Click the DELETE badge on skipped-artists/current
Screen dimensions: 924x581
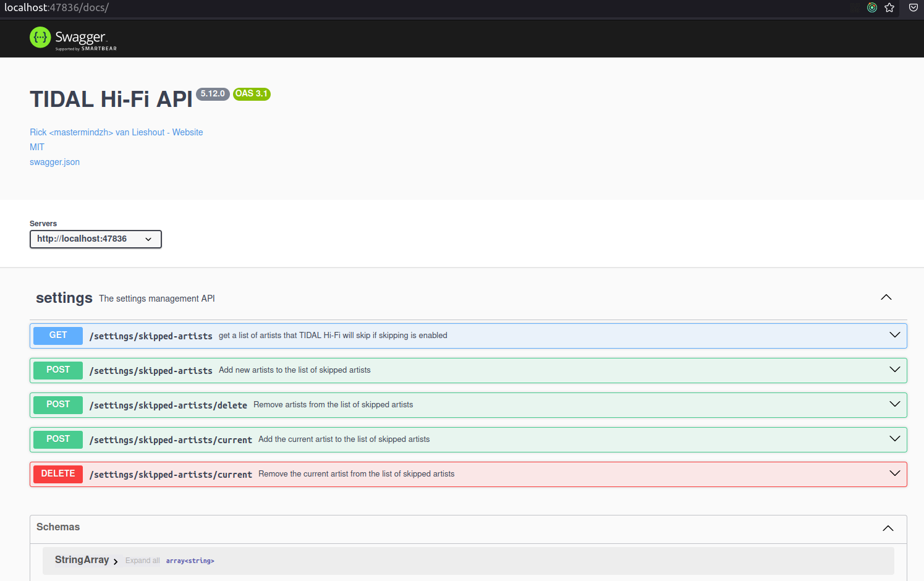click(57, 473)
